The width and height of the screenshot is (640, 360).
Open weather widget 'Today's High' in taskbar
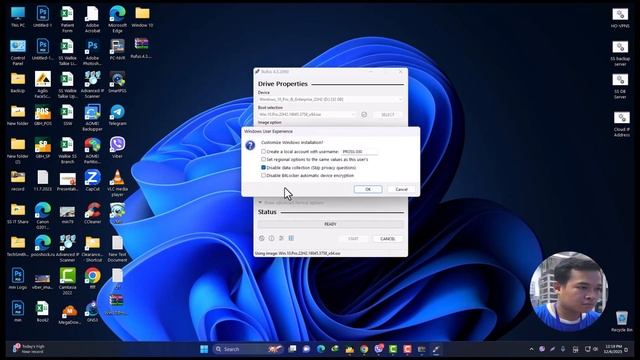29,349
